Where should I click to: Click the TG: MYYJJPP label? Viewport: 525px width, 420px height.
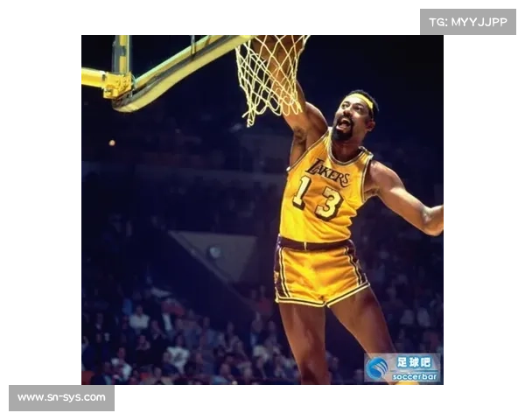tap(468, 22)
